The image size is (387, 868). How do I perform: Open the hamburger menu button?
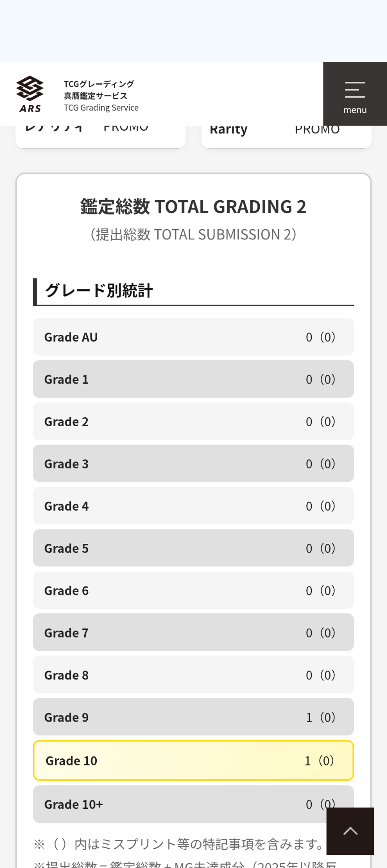pyautogui.click(x=355, y=94)
